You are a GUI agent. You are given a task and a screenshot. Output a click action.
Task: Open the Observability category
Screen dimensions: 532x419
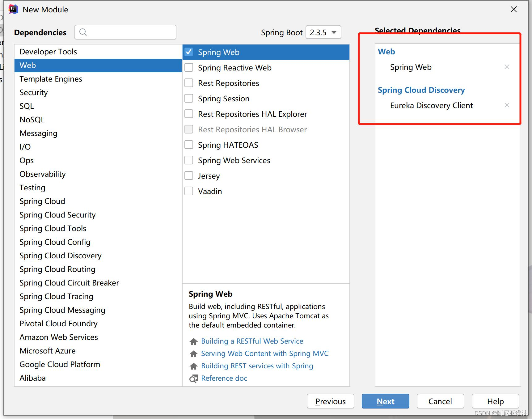[98, 174]
